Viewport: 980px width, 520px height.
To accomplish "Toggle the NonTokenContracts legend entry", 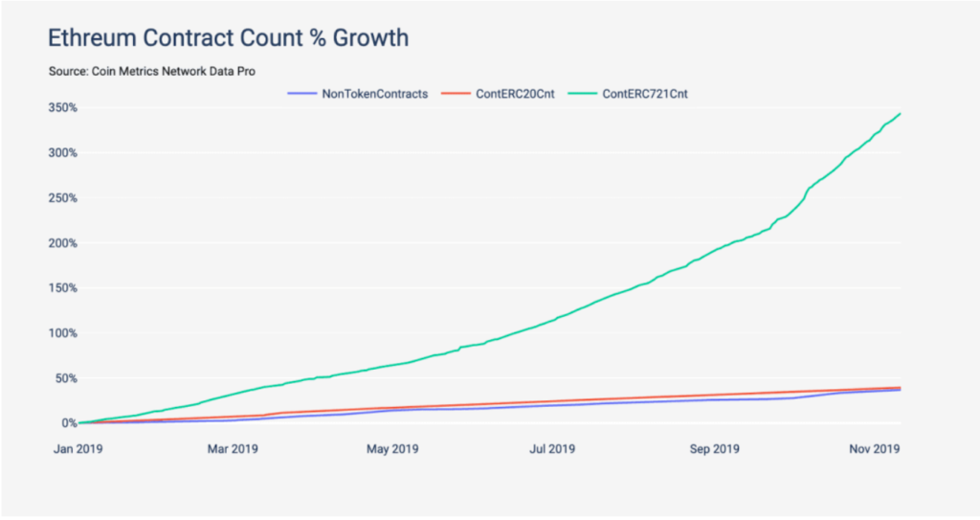I will (x=375, y=93).
